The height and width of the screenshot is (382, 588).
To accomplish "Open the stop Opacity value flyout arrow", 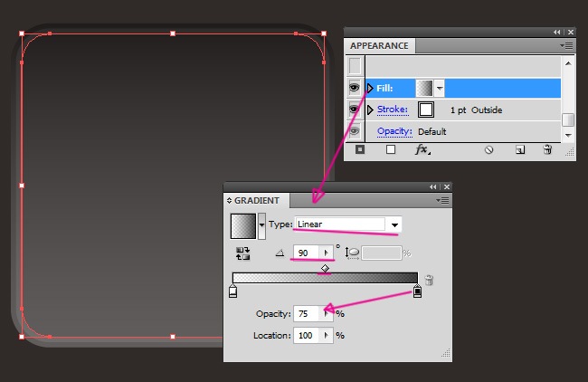I will pos(326,314).
